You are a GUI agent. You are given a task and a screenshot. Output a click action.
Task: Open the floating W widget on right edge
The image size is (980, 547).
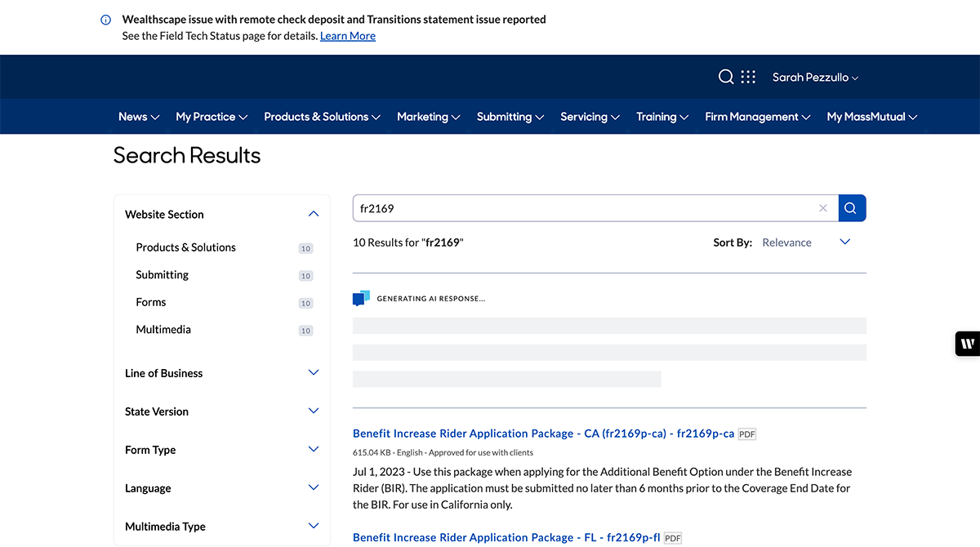(x=967, y=344)
